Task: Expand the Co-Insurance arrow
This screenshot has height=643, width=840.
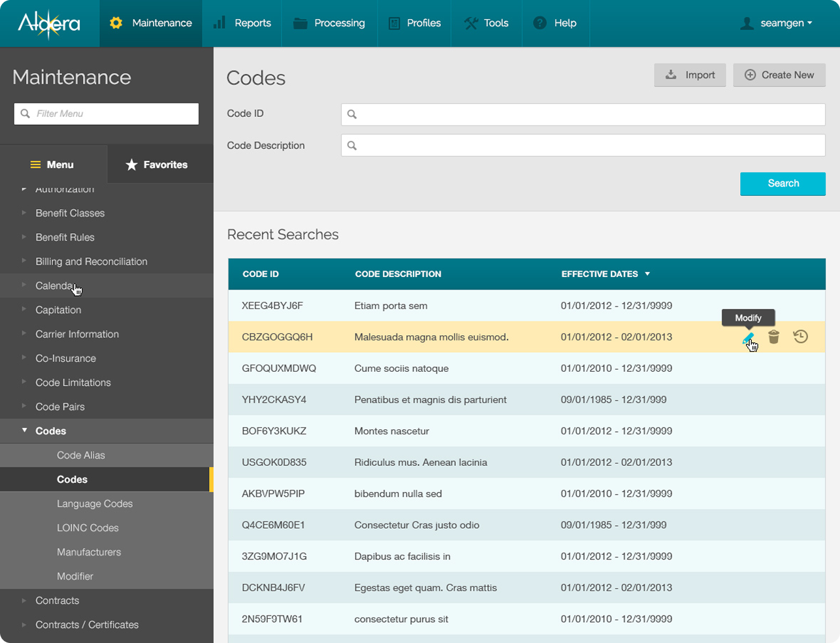Action: pyautogui.click(x=24, y=357)
